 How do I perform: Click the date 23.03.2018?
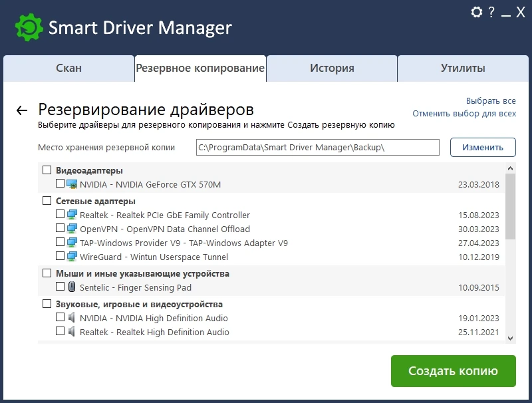pyautogui.click(x=478, y=184)
